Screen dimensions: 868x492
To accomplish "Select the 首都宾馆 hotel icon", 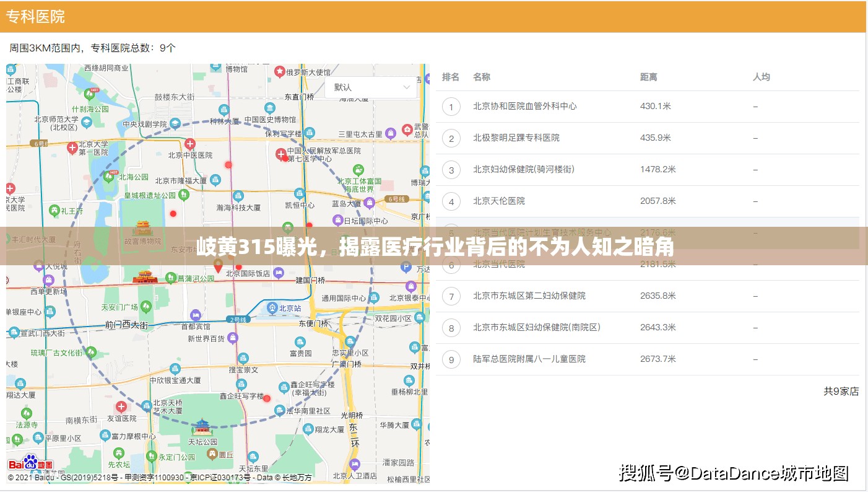I will tap(196, 314).
